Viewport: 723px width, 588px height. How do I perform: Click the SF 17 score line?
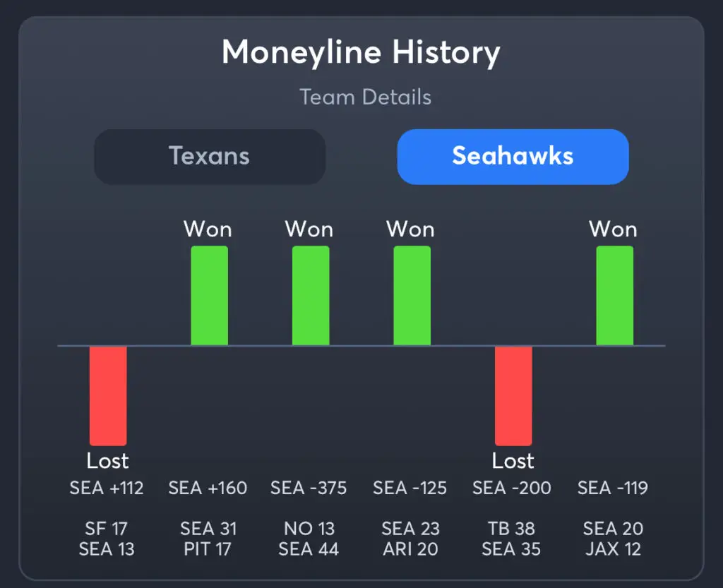[x=107, y=529]
